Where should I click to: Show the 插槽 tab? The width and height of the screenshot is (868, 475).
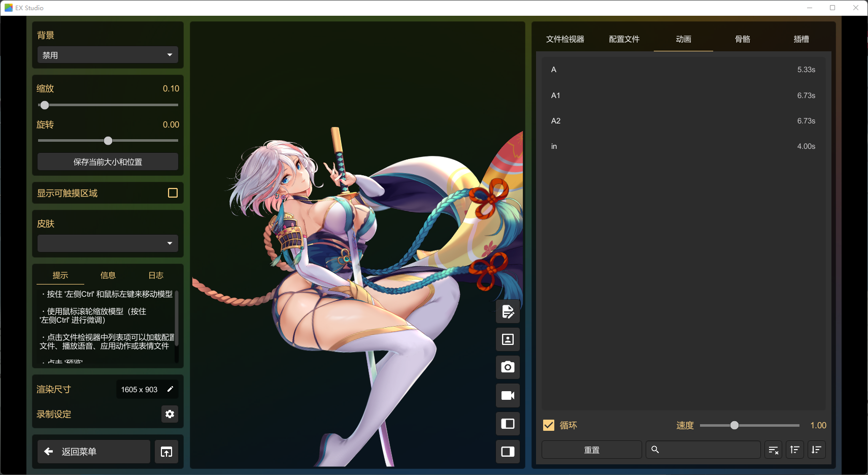tap(802, 39)
